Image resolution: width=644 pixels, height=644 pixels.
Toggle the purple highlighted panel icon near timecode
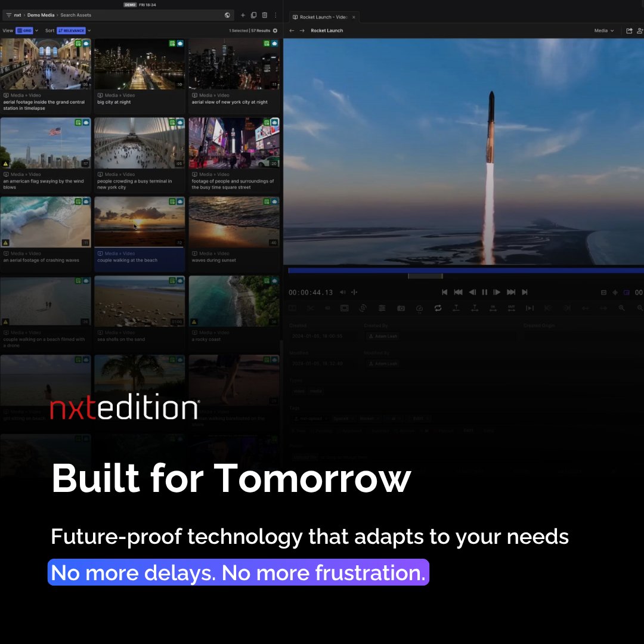pyautogui.click(x=627, y=292)
